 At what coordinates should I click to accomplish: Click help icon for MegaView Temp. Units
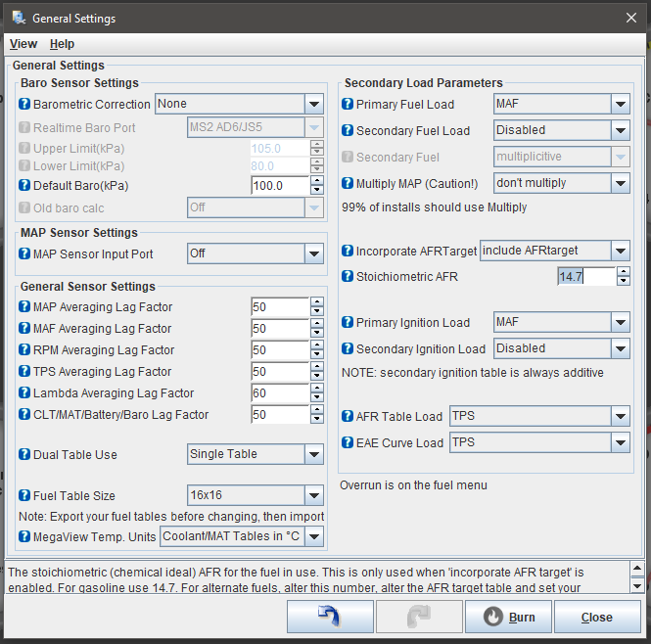(24, 536)
